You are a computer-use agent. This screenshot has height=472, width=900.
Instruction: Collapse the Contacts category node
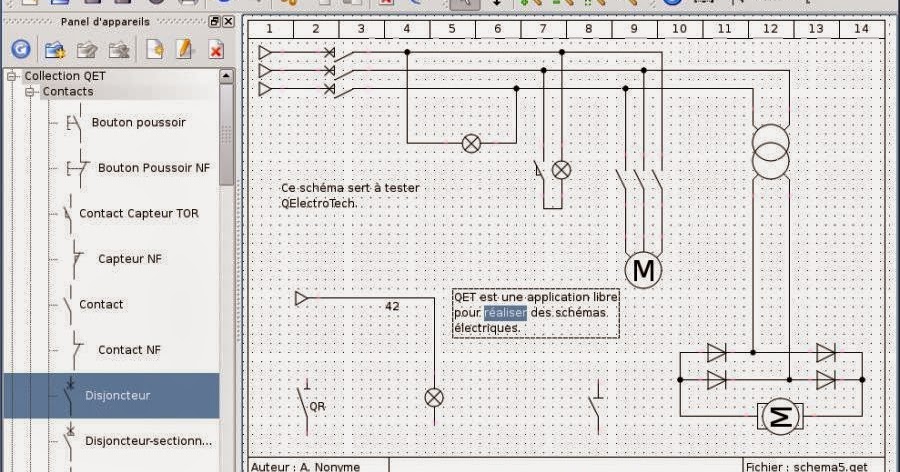(x=30, y=91)
